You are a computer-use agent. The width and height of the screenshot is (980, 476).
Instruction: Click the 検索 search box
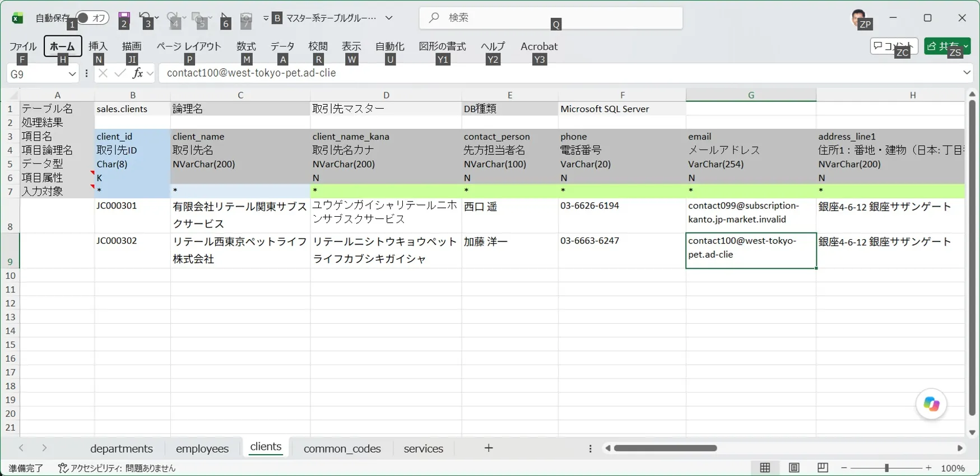551,18
